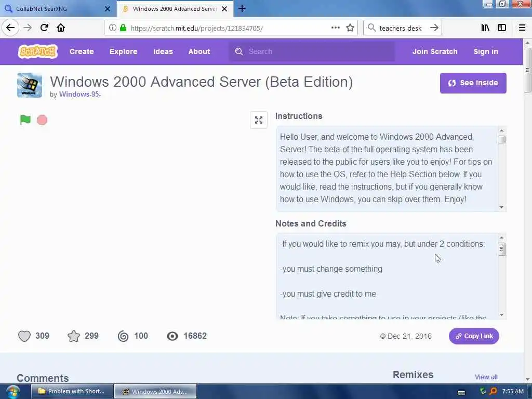
Task: Click the views eye icon
Action: (x=172, y=336)
